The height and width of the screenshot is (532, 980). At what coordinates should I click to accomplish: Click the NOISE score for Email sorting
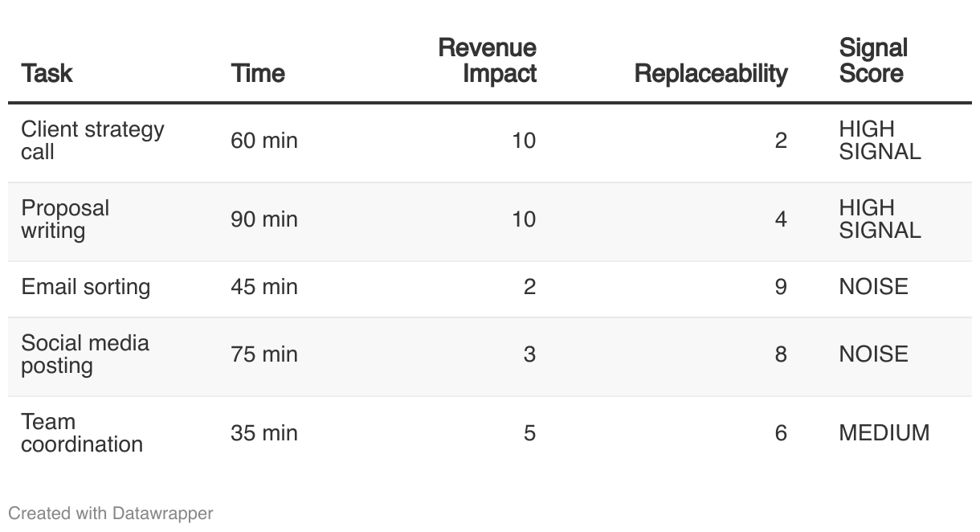tap(874, 287)
